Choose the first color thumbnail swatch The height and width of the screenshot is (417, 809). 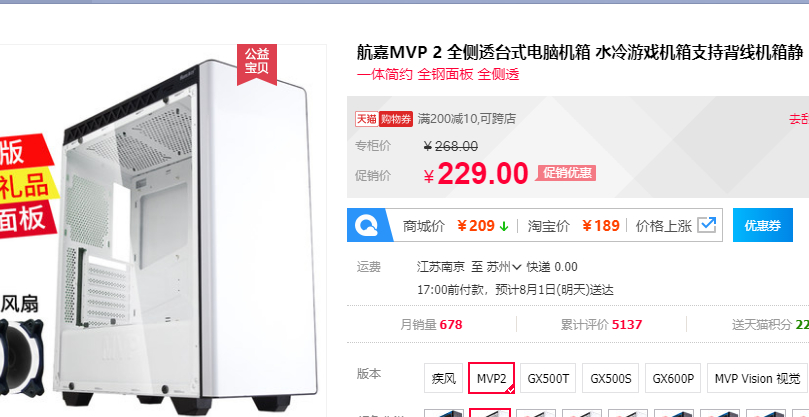click(x=444, y=413)
